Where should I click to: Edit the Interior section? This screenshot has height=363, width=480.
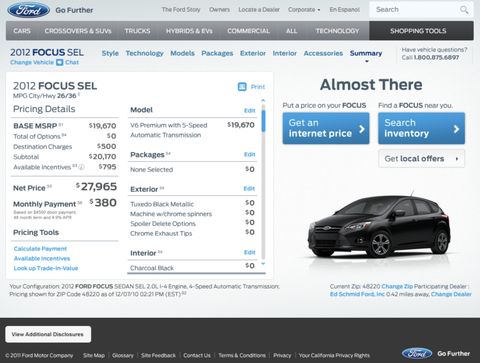tap(249, 252)
